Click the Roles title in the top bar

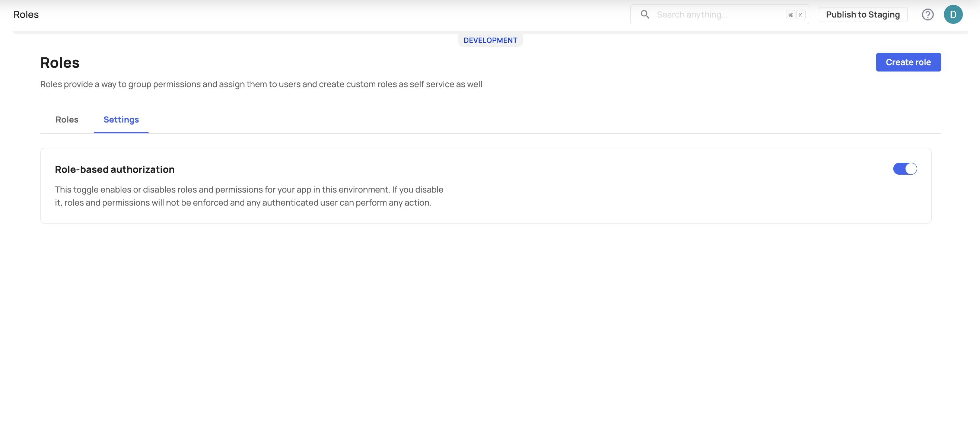pos(26,15)
